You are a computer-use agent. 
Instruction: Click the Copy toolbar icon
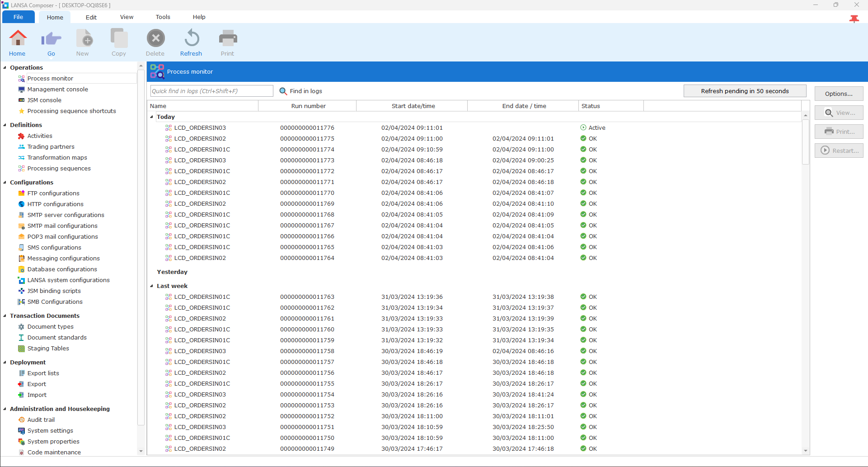coord(119,38)
